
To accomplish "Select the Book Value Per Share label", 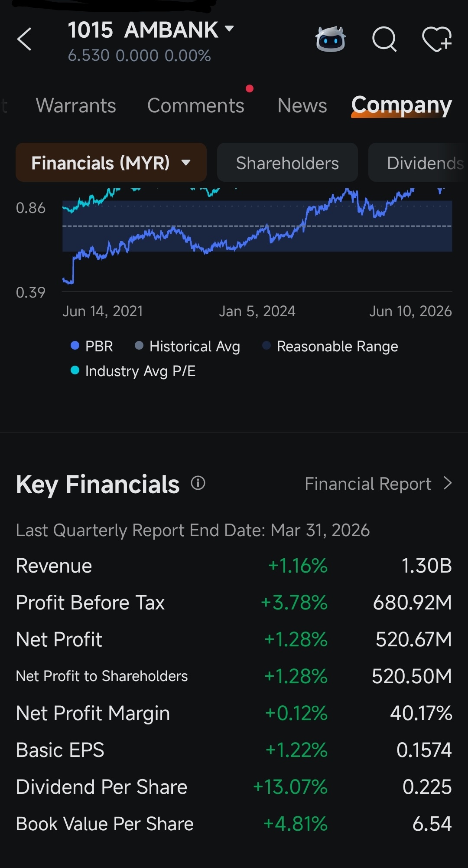I will coord(104,824).
